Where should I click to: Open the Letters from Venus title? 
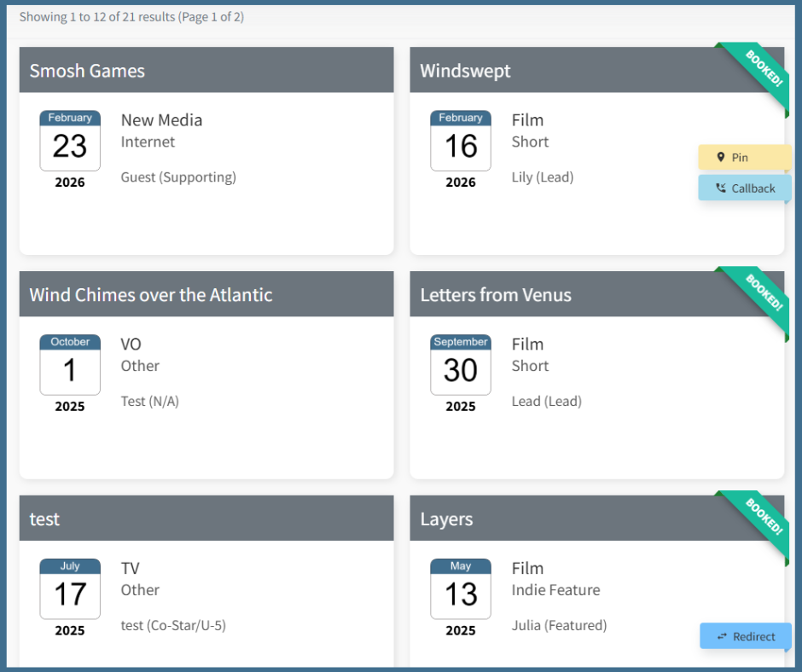[x=496, y=295]
